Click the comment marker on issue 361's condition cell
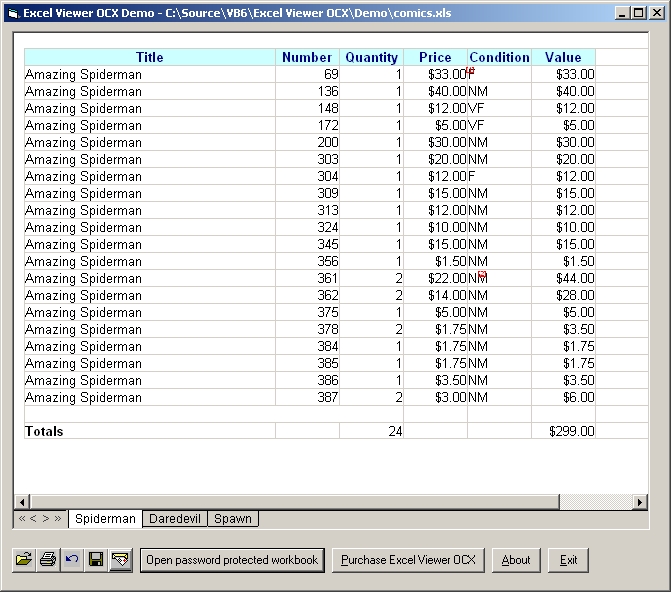The image size is (671, 592). 482,274
